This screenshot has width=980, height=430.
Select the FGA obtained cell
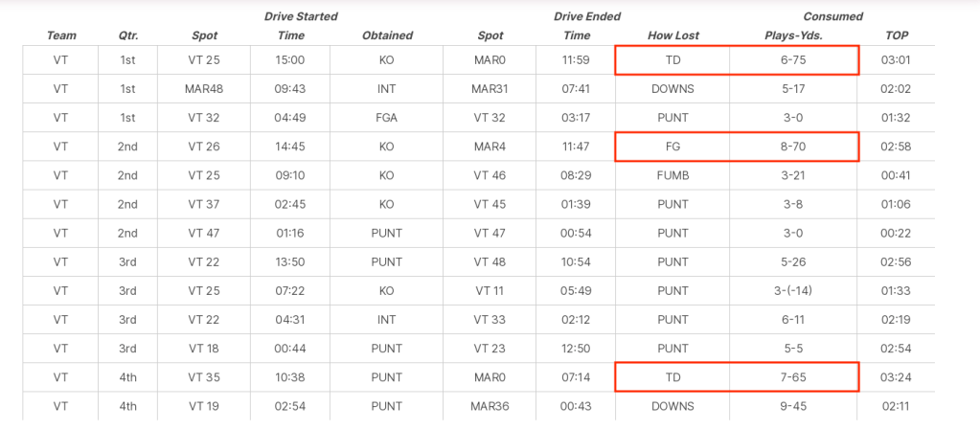[x=387, y=118]
